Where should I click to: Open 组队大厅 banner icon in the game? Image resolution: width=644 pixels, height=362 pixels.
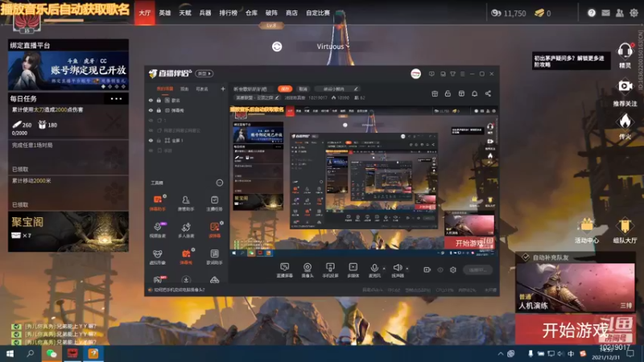click(x=625, y=226)
